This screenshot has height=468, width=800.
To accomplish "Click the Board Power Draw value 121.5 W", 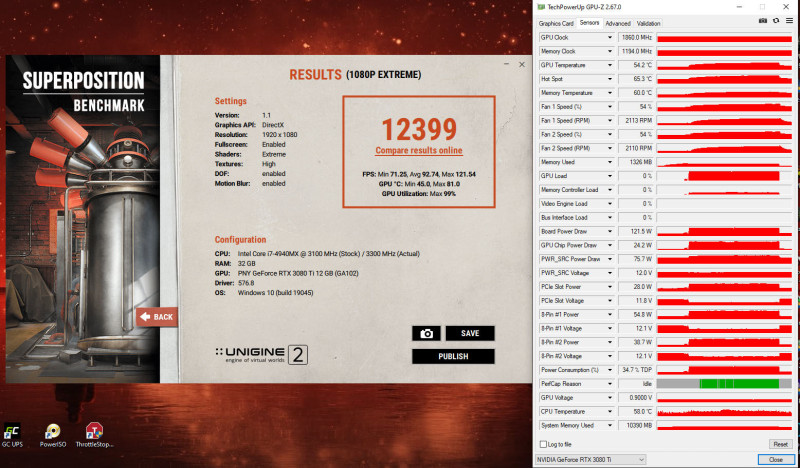I will (x=636, y=231).
